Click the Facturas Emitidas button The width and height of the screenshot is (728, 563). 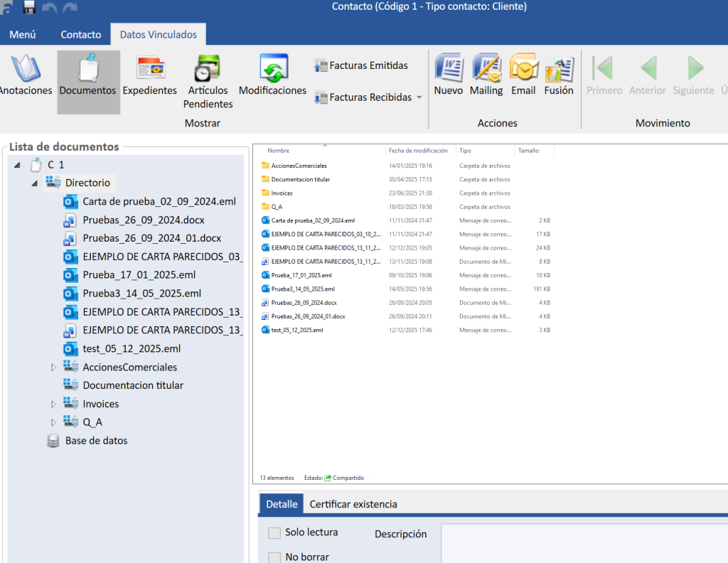tap(361, 65)
